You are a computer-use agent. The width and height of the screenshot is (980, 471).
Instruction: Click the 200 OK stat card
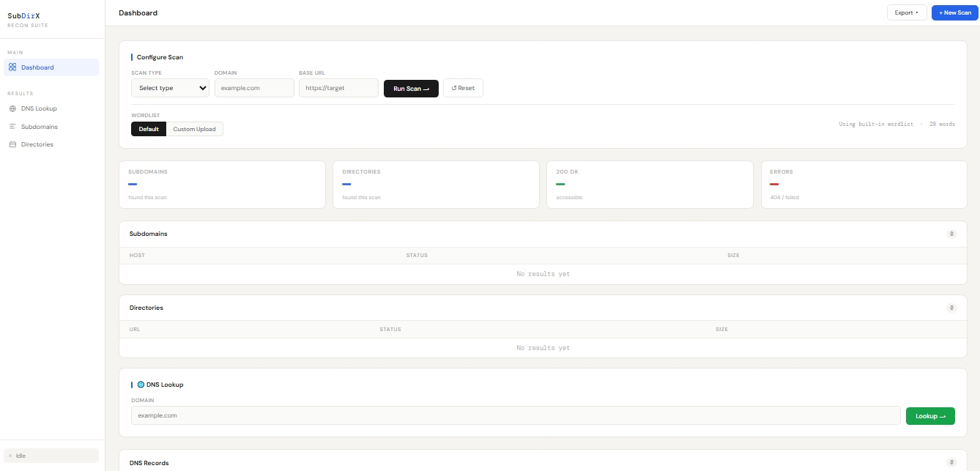point(650,185)
